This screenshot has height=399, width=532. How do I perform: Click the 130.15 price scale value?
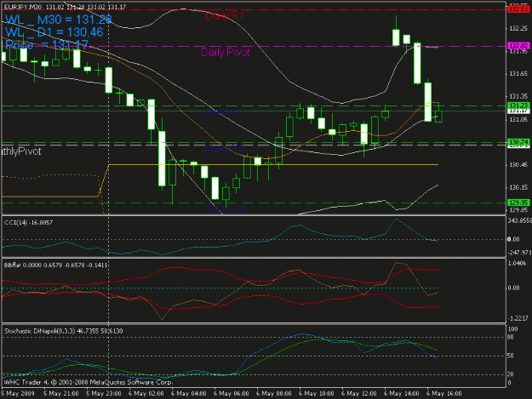click(518, 187)
